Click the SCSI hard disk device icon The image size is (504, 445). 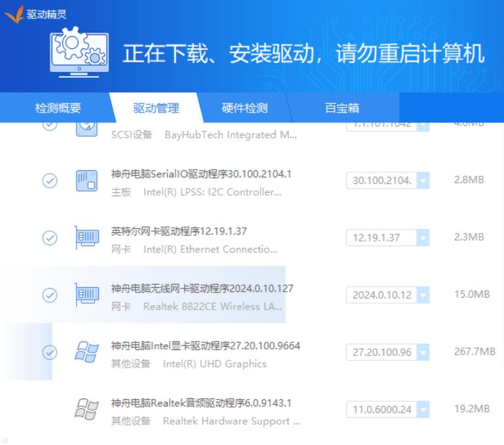(87, 128)
